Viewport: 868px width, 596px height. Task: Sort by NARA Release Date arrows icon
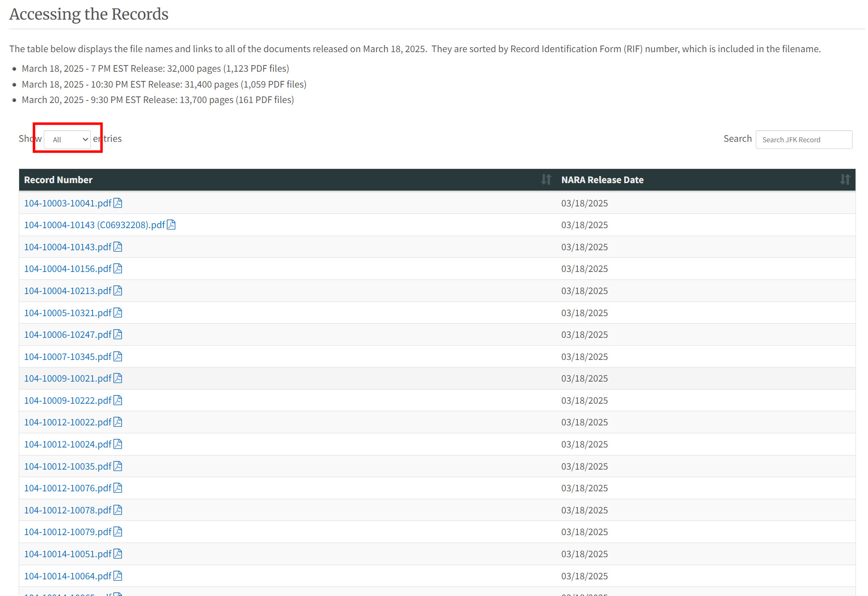pos(845,180)
